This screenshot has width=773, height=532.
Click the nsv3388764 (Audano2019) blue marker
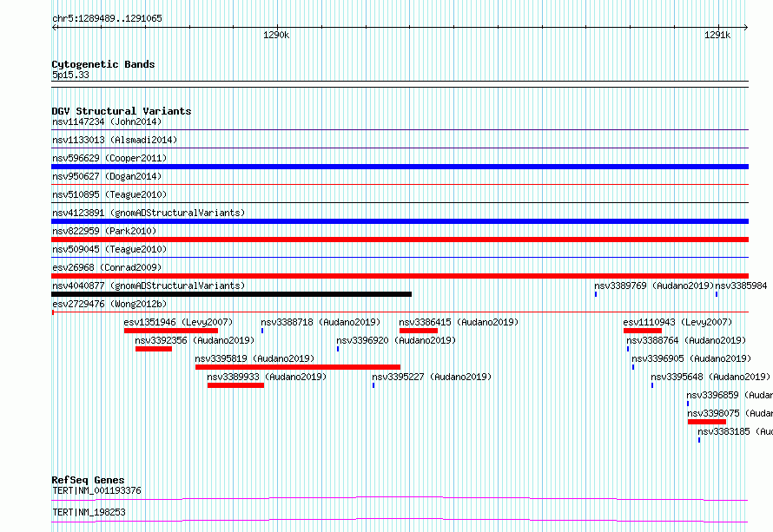tap(628, 349)
